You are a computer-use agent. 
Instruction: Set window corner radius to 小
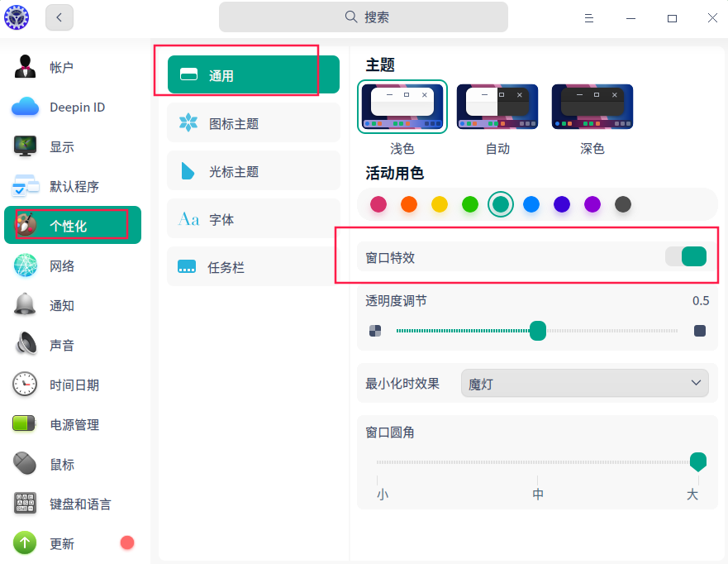pyautogui.click(x=382, y=494)
